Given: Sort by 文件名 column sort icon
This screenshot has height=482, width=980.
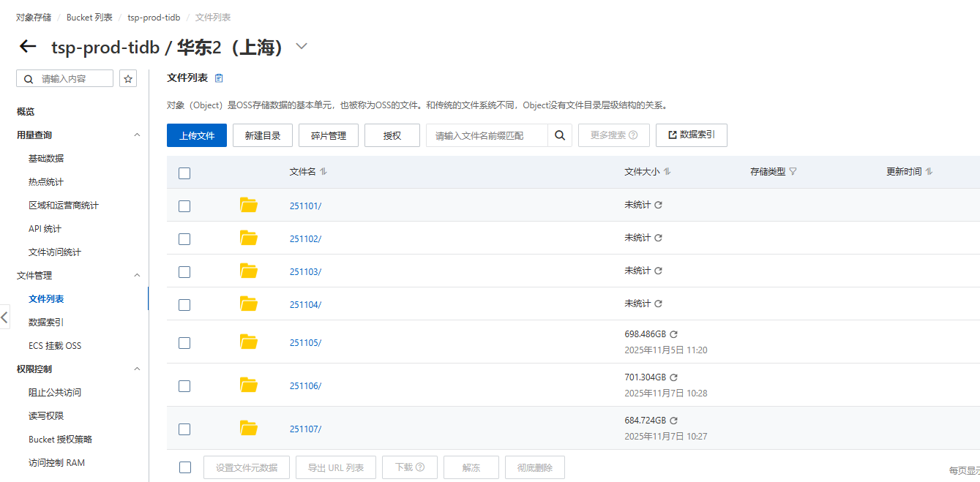Looking at the screenshot, I should pos(323,172).
